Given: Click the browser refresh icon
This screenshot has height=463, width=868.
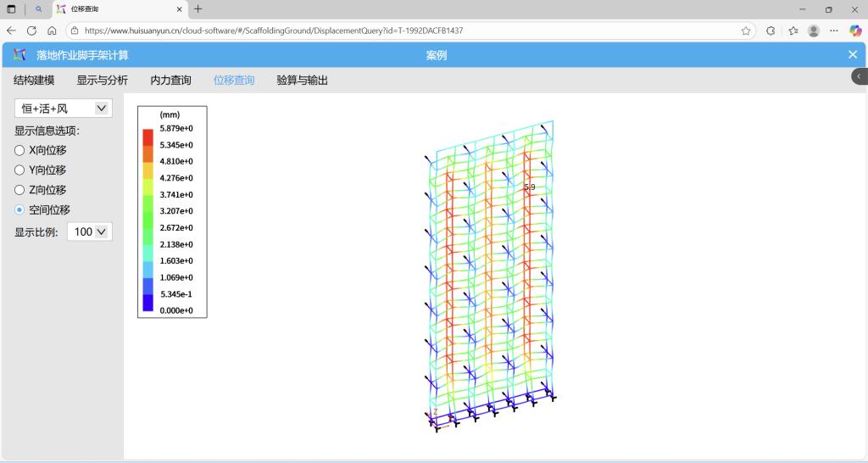Looking at the screenshot, I should coord(31,31).
